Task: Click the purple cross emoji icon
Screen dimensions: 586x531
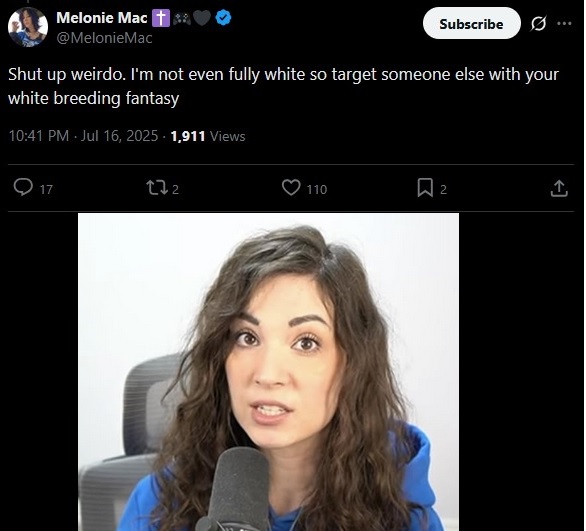Action: click(161, 18)
